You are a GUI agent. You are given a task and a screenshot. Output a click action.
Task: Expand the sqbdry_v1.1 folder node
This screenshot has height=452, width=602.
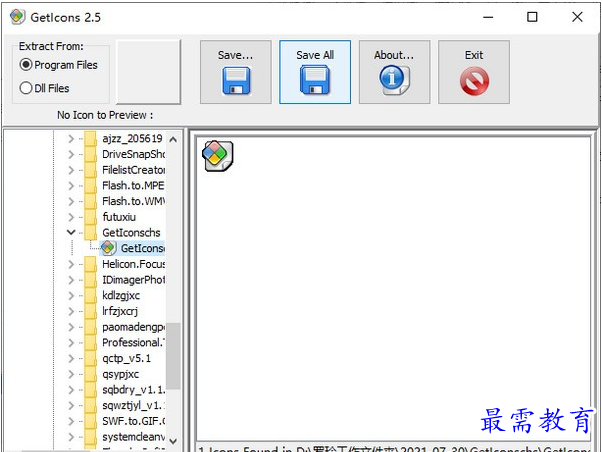pyautogui.click(x=71, y=390)
